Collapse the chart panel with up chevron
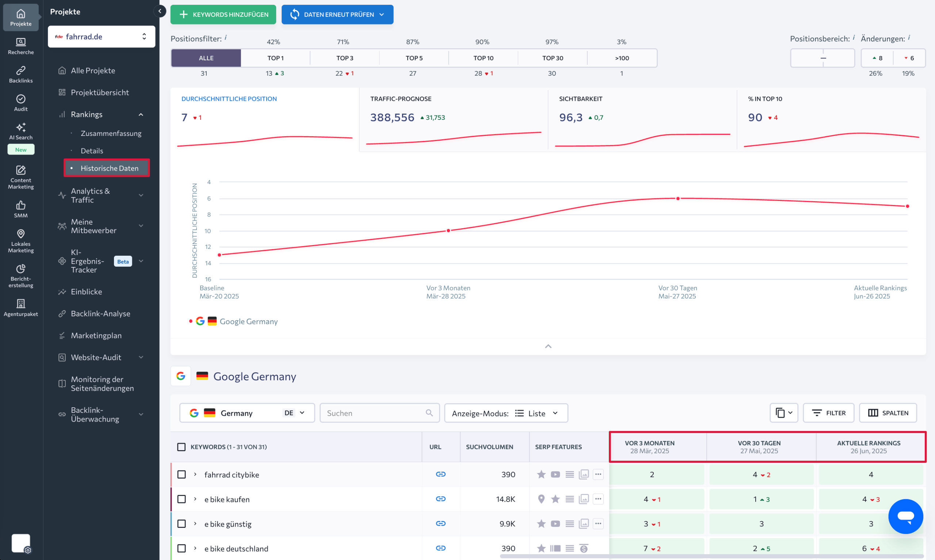Image resolution: width=935 pixels, height=560 pixels. (548, 346)
